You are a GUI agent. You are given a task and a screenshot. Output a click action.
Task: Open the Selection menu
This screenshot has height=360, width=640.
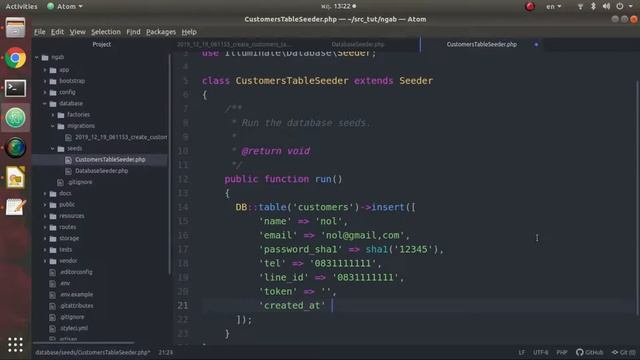106,32
